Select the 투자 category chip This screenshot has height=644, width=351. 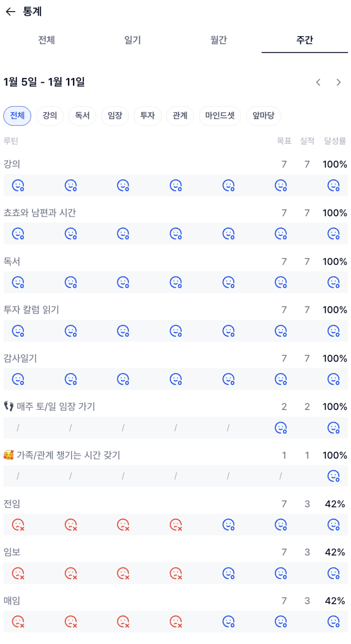[x=148, y=116]
